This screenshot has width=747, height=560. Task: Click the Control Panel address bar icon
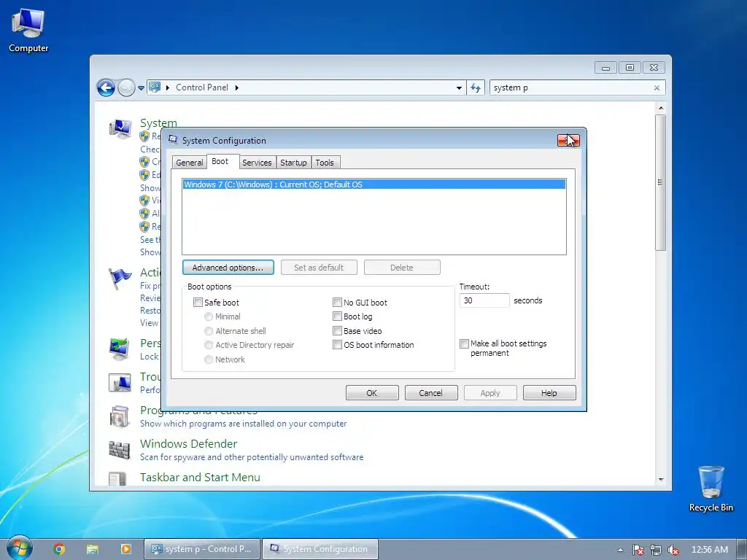click(x=155, y=87)
